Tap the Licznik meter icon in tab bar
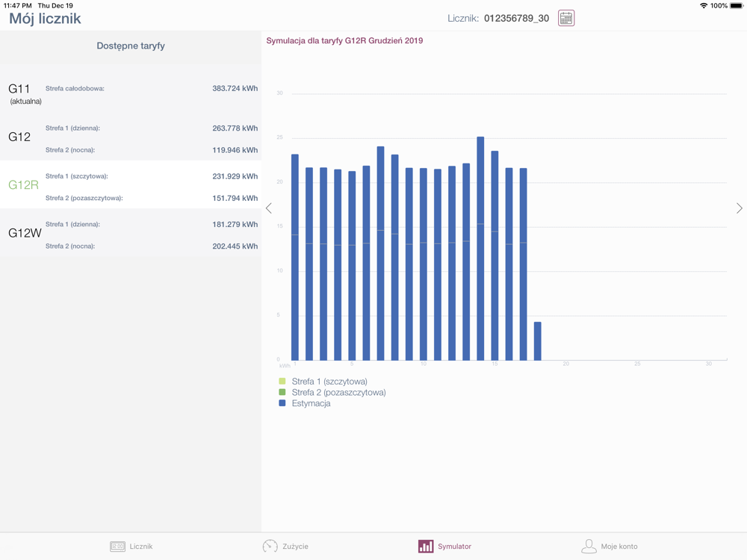 [118, 547]
